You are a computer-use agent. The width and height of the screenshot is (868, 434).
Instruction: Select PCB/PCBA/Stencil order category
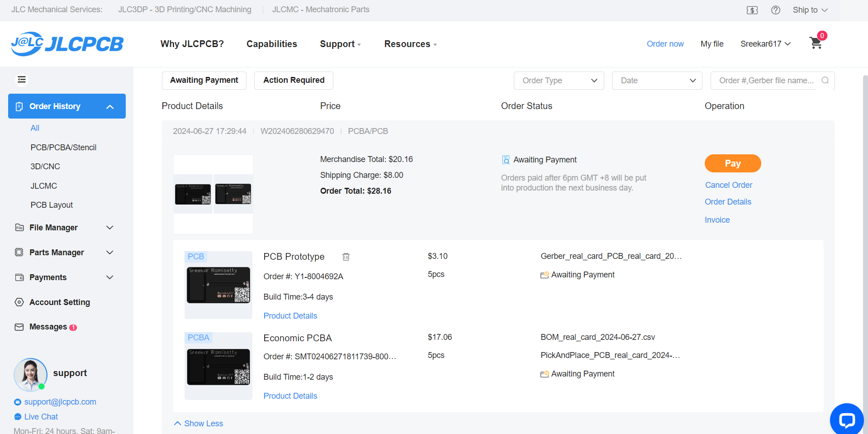click(x=63, y=148)
